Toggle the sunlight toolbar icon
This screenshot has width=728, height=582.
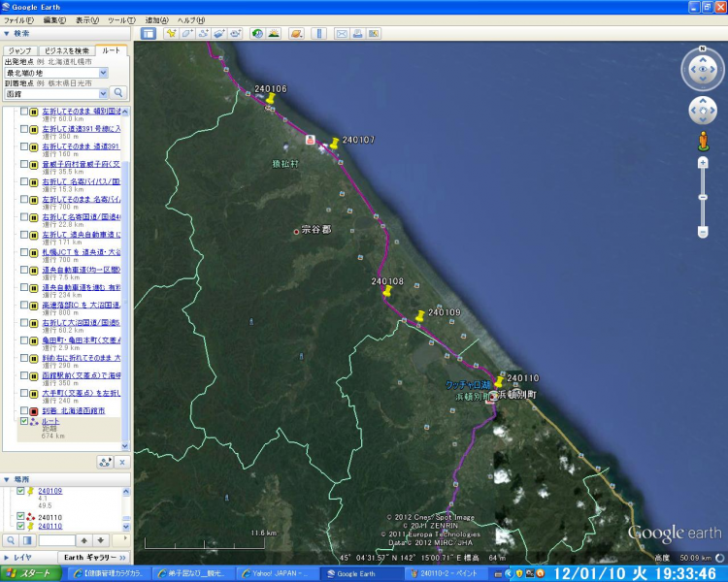click(x=274, y=33)
